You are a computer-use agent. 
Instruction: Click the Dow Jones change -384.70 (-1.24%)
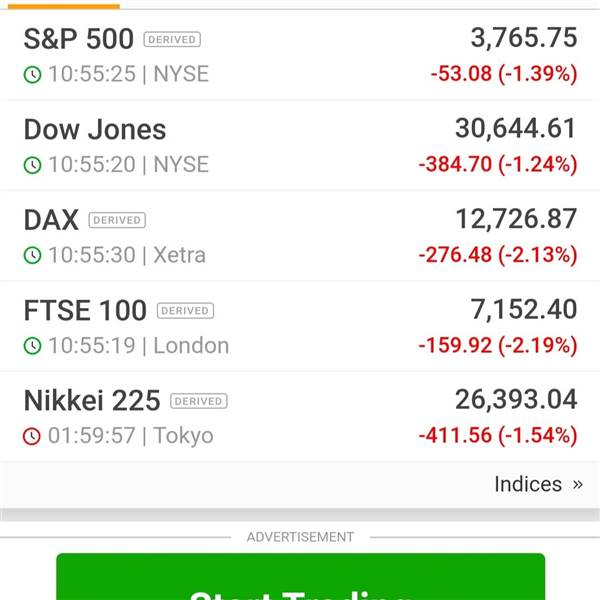[x=498, y=165]
